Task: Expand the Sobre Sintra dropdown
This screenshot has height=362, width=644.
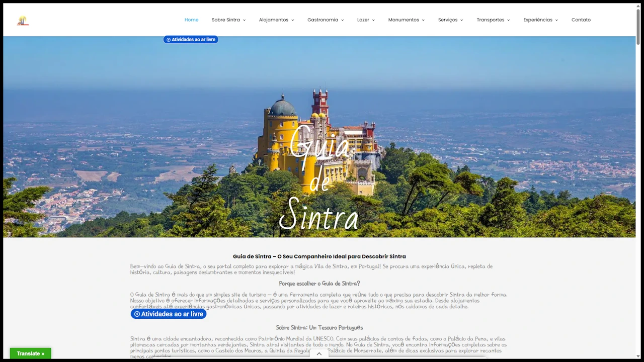Action: click(x=228, y=20)
